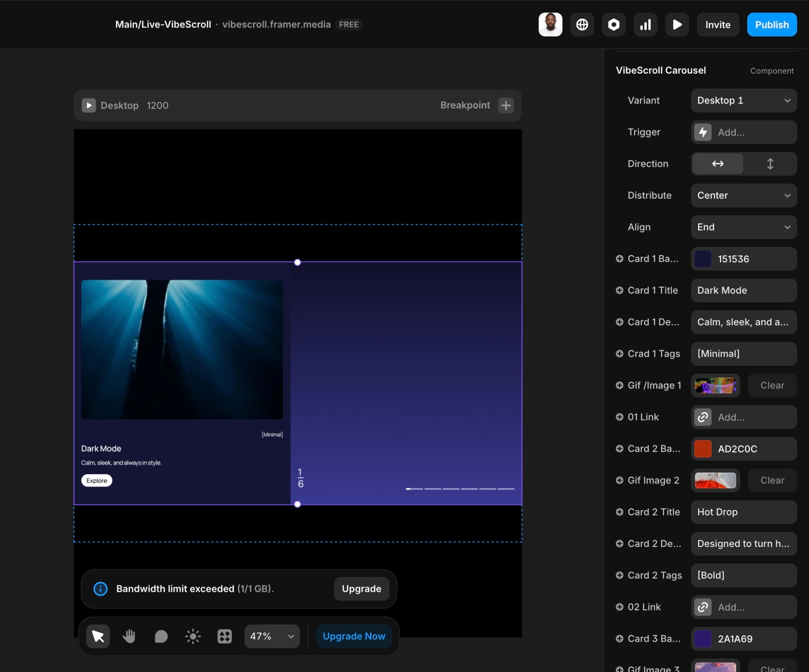Open the Card 2 background AD2C0C color swatch
The height and width of the screenshot is (672, 809).
point(703,449)
